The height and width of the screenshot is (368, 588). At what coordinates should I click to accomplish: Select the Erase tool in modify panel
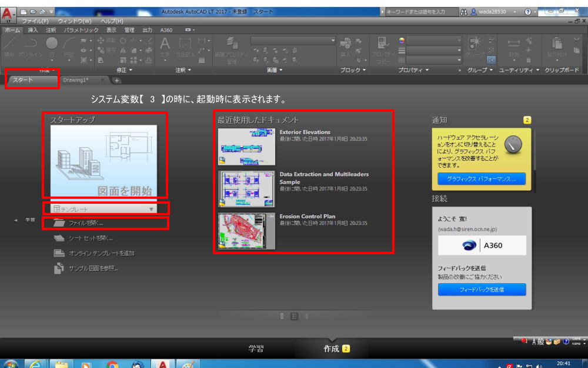(149, 40)
